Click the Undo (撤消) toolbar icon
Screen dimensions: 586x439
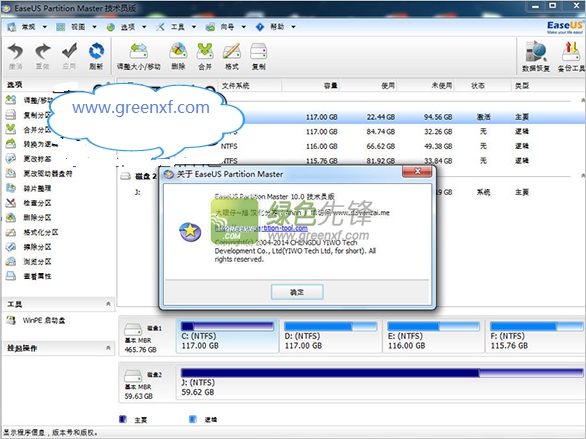[x=15, y=52]
